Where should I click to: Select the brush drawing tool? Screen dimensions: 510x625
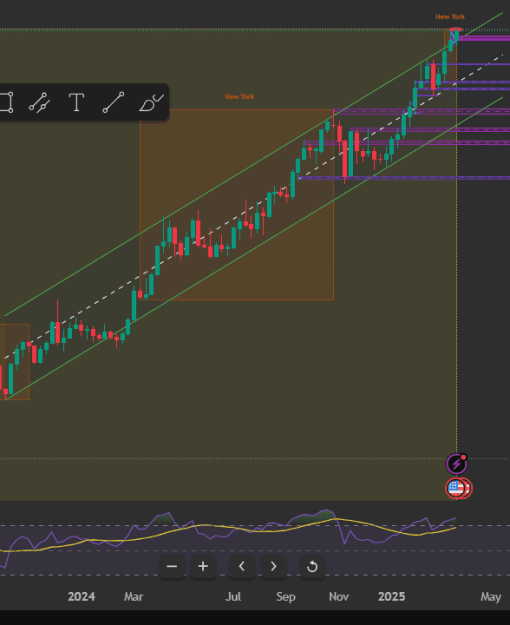point(151,103)
